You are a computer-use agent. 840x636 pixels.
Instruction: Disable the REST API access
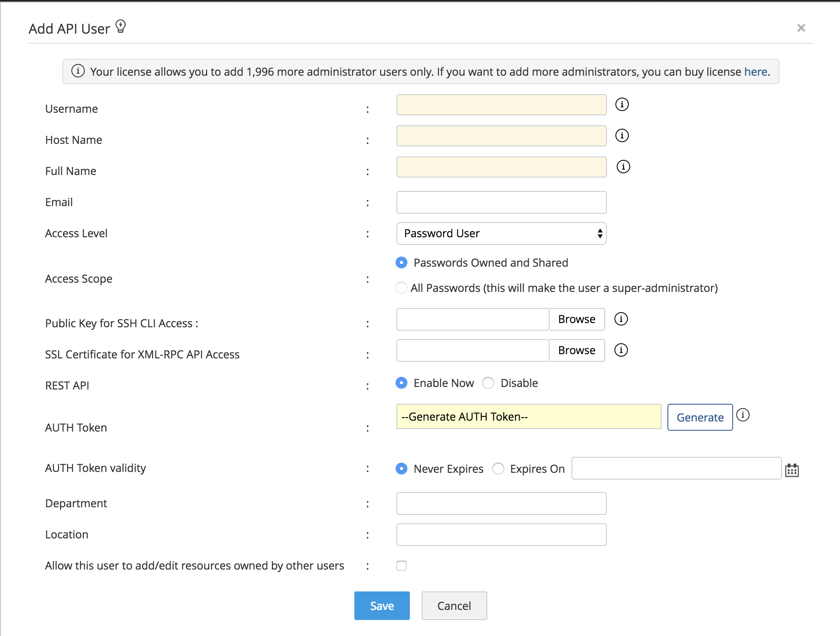488,383
